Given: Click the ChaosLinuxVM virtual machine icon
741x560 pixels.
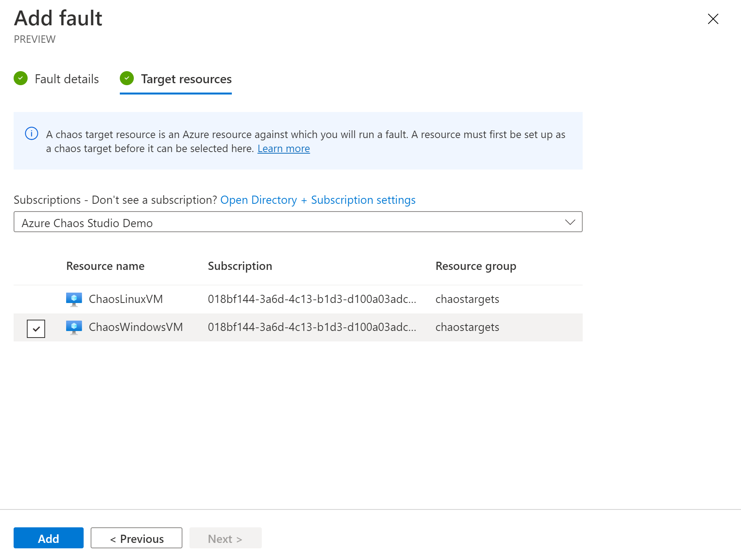Looking at the screenshot, I should 74,299.
